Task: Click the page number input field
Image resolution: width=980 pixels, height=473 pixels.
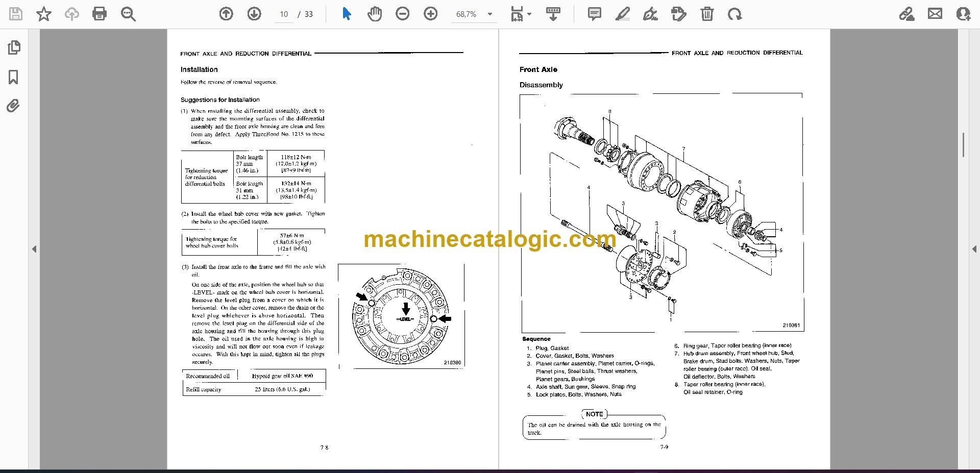Action: pos(284,14)
